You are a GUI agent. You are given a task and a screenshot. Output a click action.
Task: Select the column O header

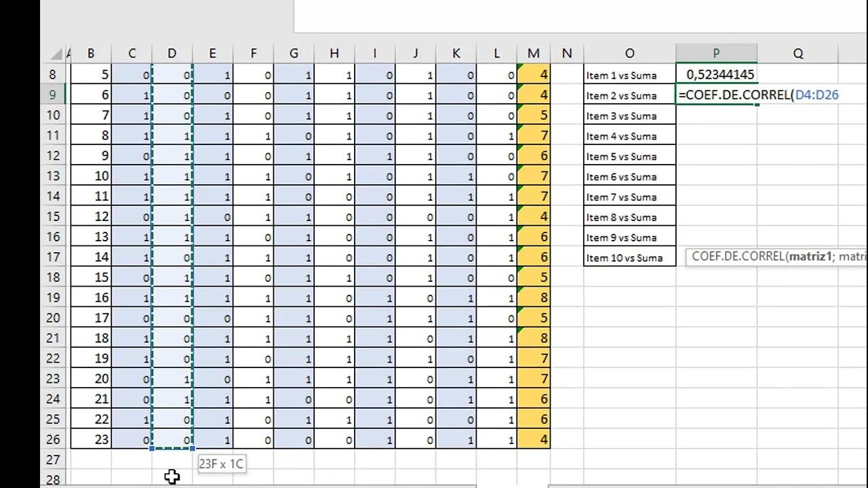(x=629, y=54)
